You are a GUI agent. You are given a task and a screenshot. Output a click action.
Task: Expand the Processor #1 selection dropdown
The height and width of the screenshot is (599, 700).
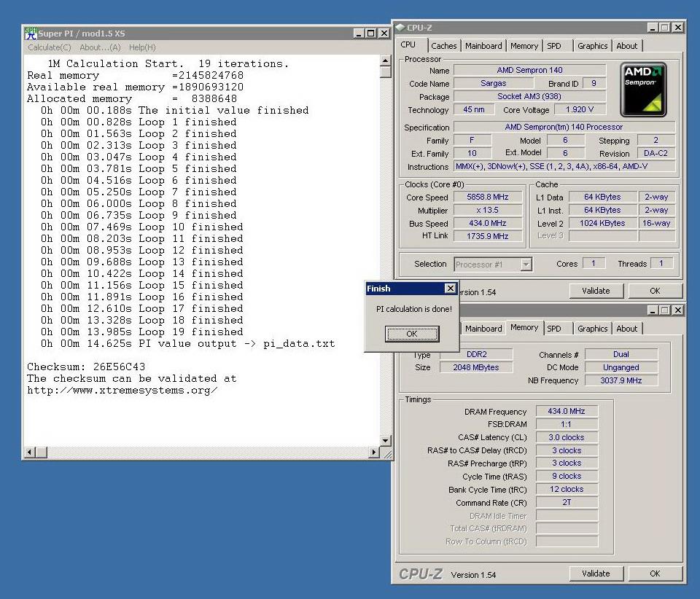(x=526, y=265)
